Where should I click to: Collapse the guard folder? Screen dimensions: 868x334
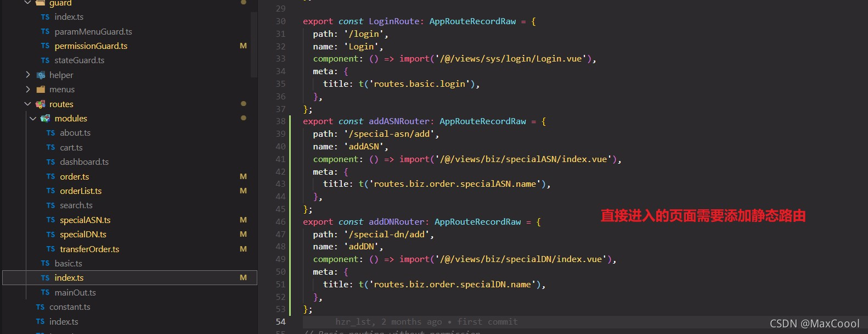[x=27, y=3]
